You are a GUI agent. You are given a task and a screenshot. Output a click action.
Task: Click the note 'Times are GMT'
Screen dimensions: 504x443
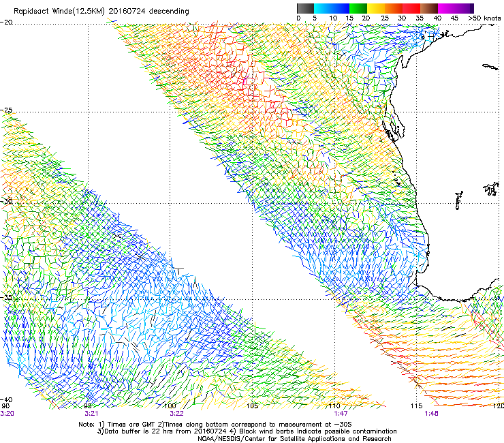[130, 425]
